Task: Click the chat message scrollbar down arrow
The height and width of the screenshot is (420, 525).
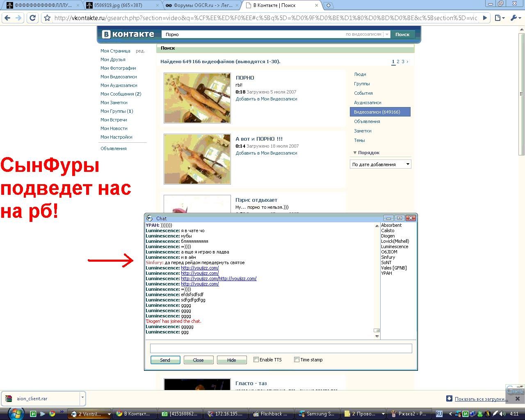Action: [x=377, y=336]
